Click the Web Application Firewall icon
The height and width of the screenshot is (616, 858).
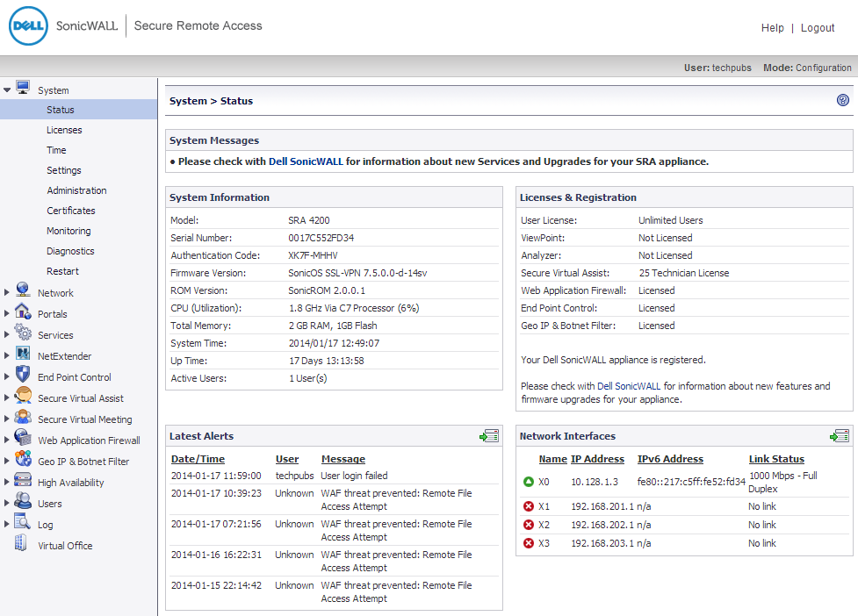(x=23, y=437)
